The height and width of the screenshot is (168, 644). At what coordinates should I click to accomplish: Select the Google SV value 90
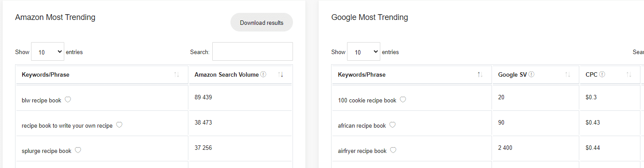pyautogui.click(x=501, y=122)
